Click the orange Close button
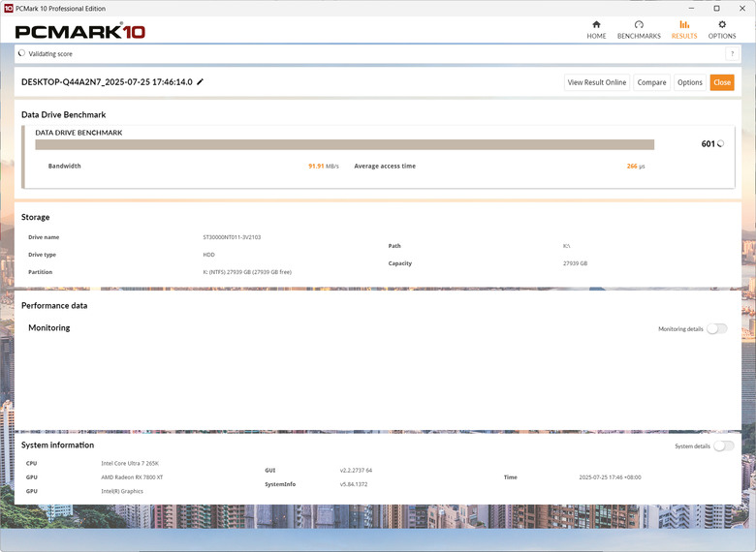 [722, 82]
